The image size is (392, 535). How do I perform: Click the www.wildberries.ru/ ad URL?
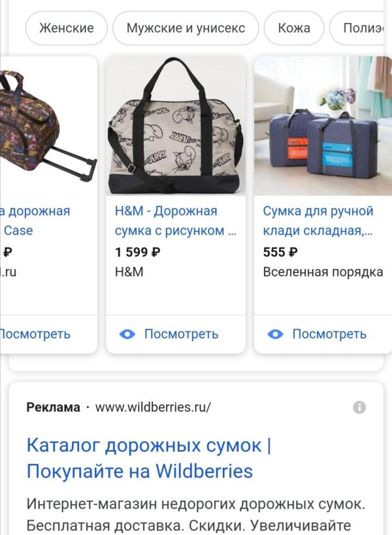point(153,407)
